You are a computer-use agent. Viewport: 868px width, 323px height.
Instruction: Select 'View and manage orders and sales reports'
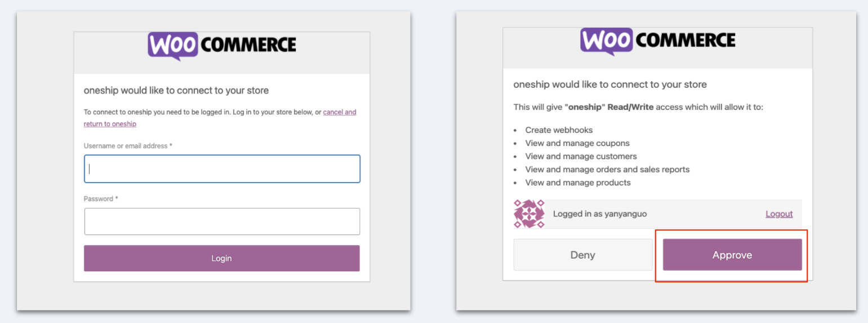pyautogui.click(x=607, y=169)
